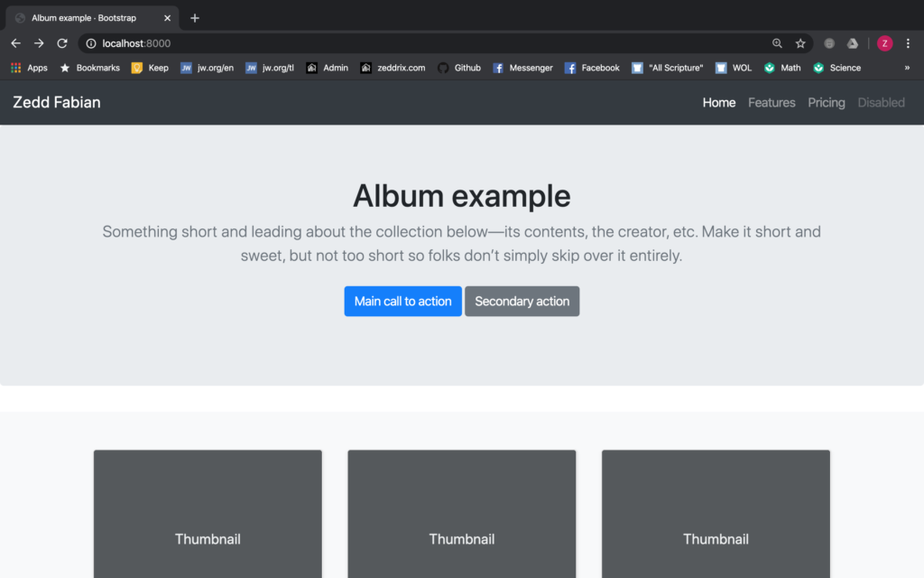Viewport: 924px width, 578px height.
Task: Click the Main call to action button
Action: [403, 302]
